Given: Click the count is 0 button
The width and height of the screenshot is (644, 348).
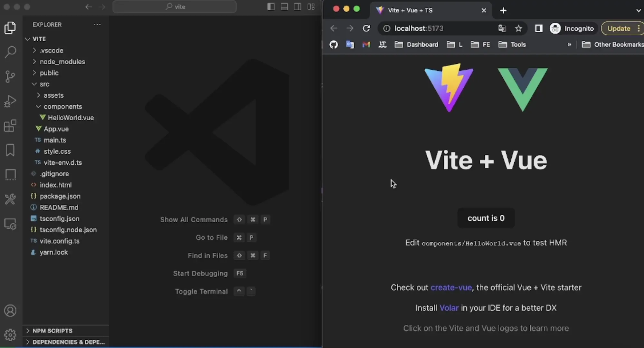Looking at the screenshot, I should coord(486,218).
